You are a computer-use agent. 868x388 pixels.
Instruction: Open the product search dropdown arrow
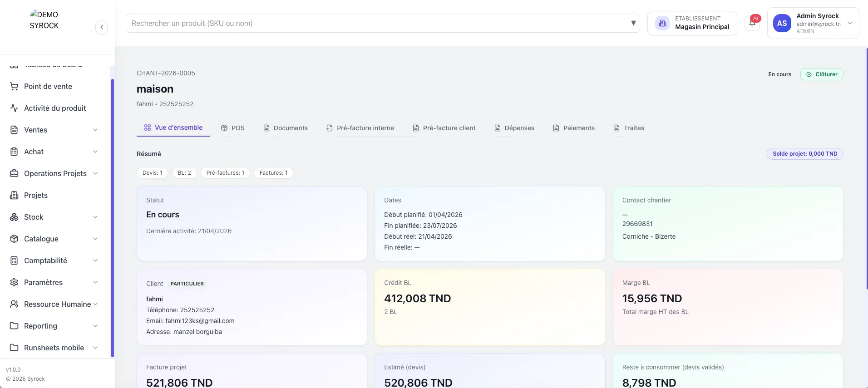point(633,23)
